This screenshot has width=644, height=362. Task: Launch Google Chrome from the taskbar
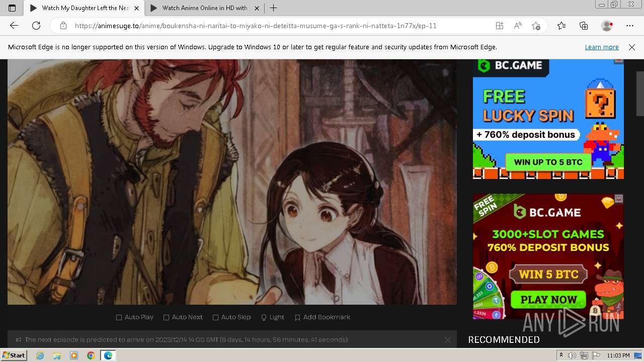click(91, 355)
